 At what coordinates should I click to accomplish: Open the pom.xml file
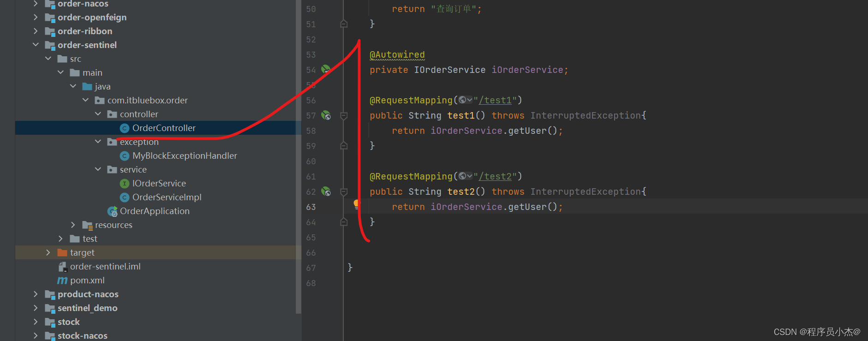(x=87, y=280)
